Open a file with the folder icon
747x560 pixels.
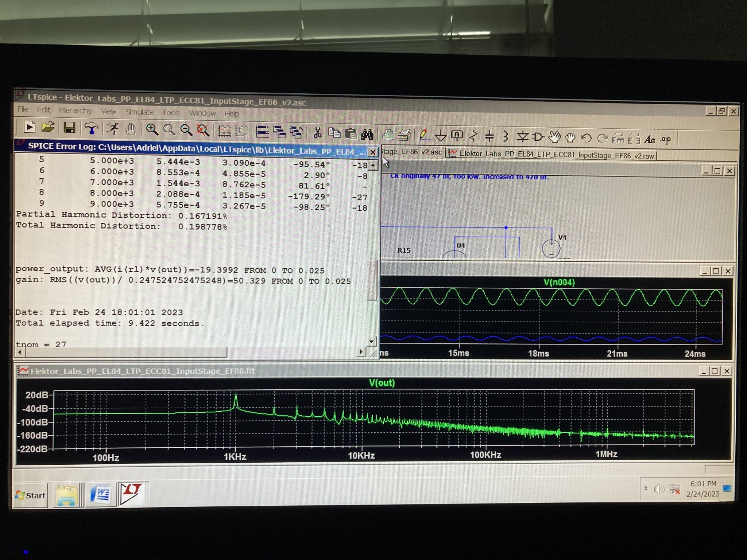tap(47, 127)
